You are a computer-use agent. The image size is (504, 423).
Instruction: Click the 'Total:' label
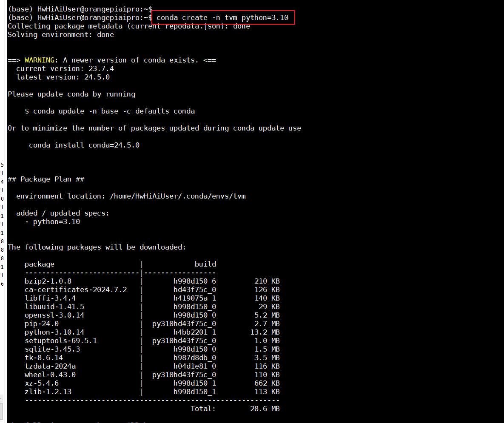pyautogui.click(x=203, y=409)
